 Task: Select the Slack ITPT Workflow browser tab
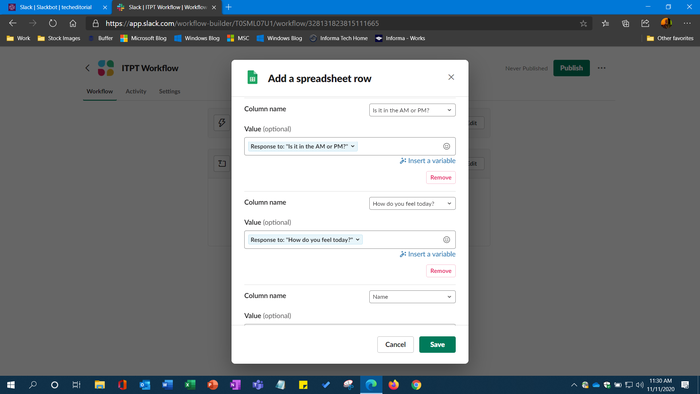(167, 7)
